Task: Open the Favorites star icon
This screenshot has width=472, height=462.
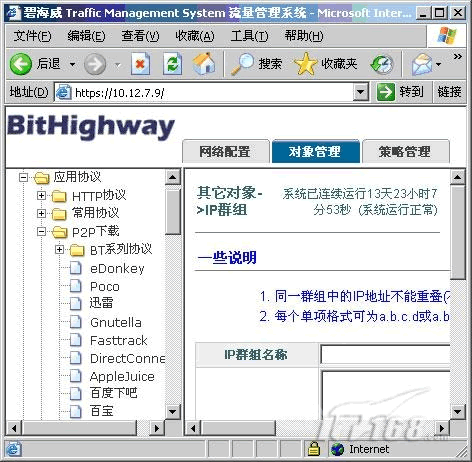Action: pyautogui.click(x=305, y=64)
